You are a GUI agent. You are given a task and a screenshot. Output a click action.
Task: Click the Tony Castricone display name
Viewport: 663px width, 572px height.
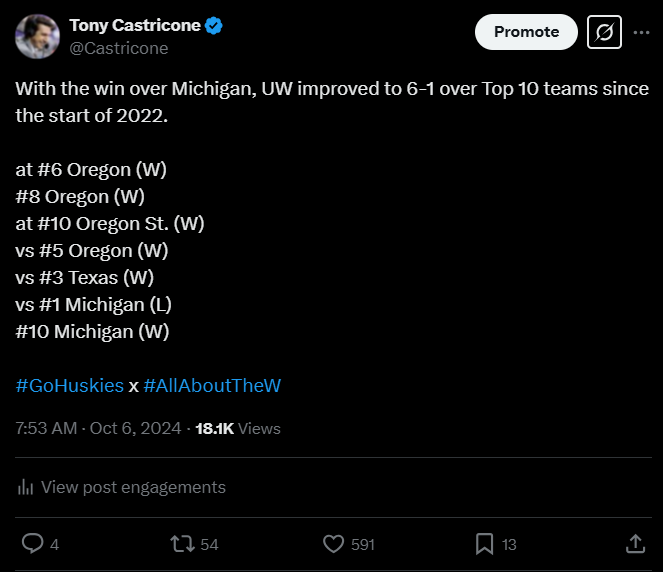pyautogui.click(x=134, y=26)
